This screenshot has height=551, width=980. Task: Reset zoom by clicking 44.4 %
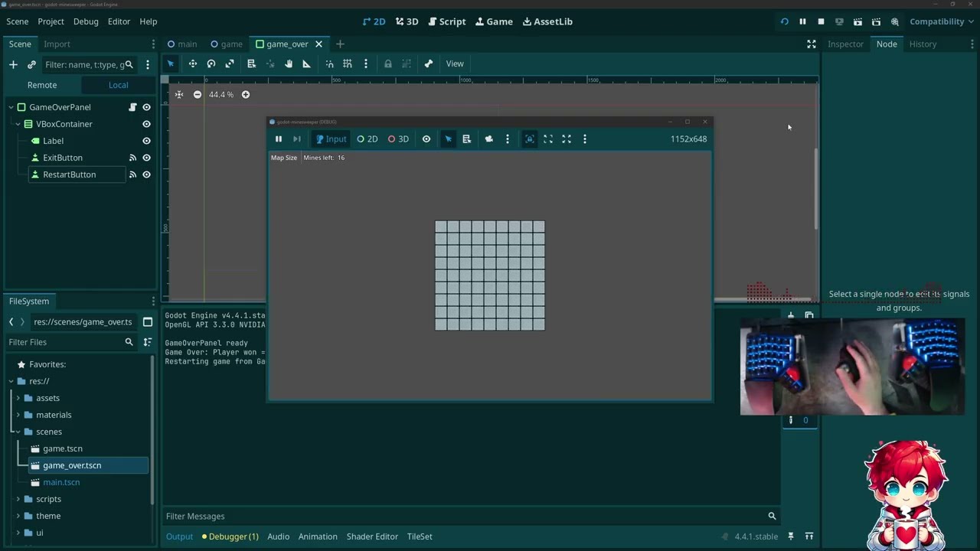tap(221, 94)
